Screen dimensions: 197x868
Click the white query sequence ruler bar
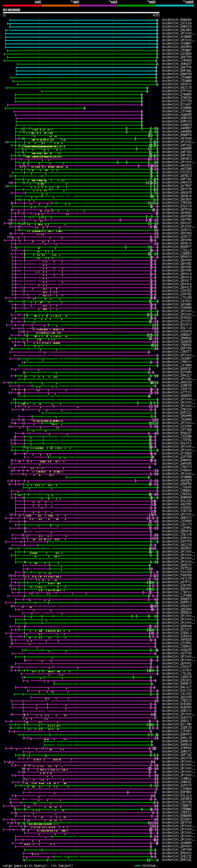point(81,13)
